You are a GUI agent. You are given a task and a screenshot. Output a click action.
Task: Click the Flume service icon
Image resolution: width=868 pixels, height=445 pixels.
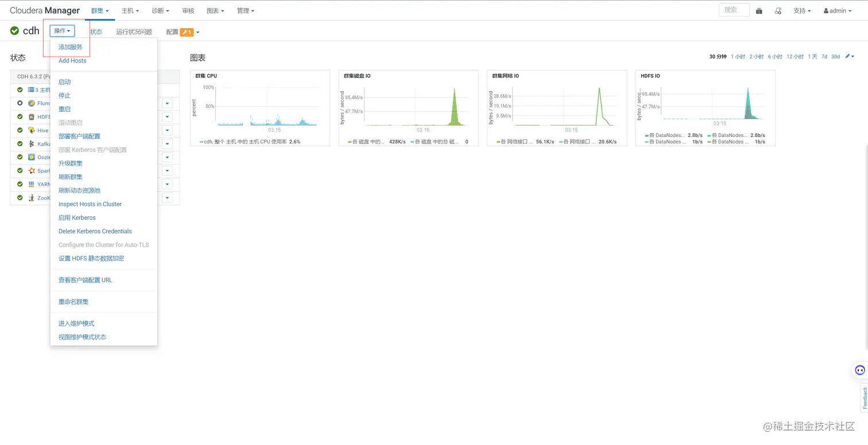pyautogui.click(x=32, y=103)
